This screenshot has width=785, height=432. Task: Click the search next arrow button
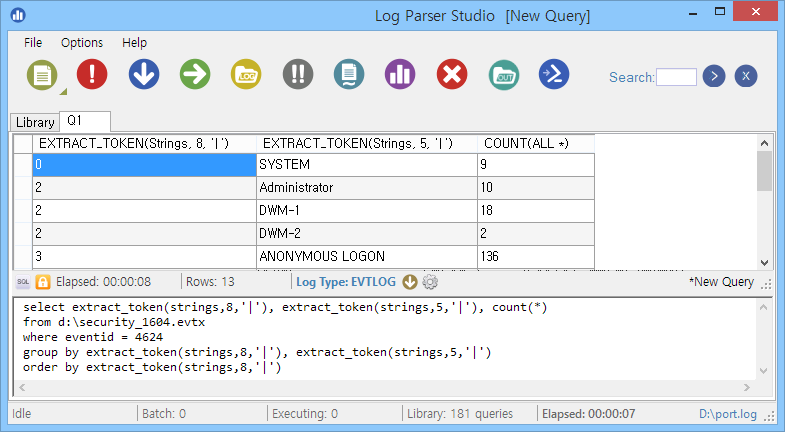[x=714, y=76]
